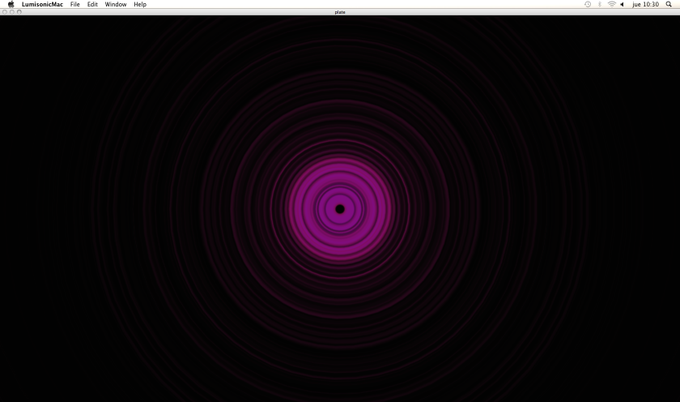Zoom the plate window
The image size is (680, 402).
[19, 12]
